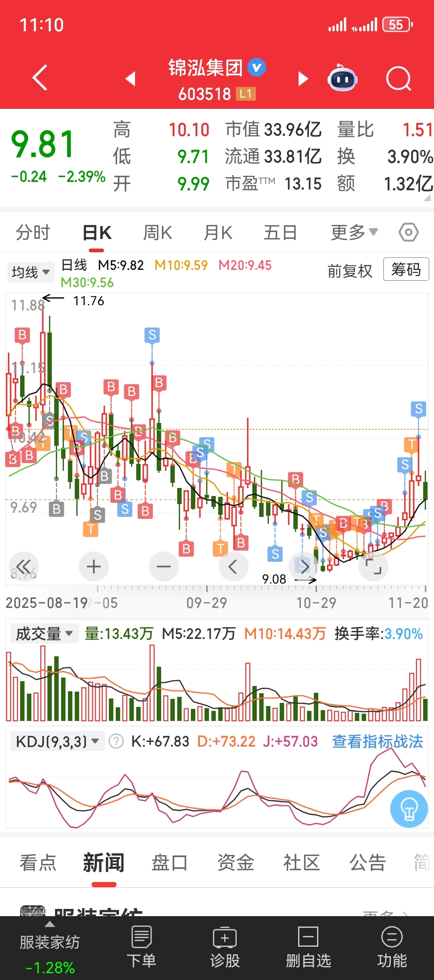Viewport: 434px width, 980px height.
Task: Open the 看点 tab
Action: 38,862
